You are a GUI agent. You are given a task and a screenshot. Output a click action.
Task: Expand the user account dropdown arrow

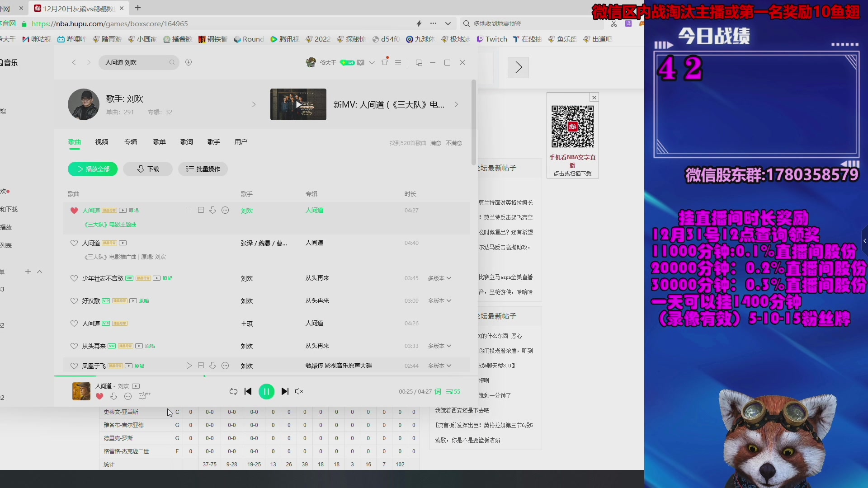(x=372, y=62)
